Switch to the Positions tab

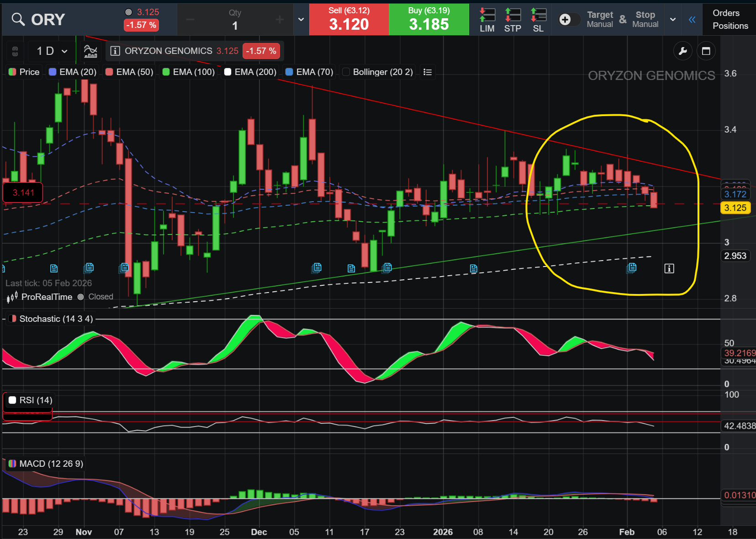[x=730, y=26]
